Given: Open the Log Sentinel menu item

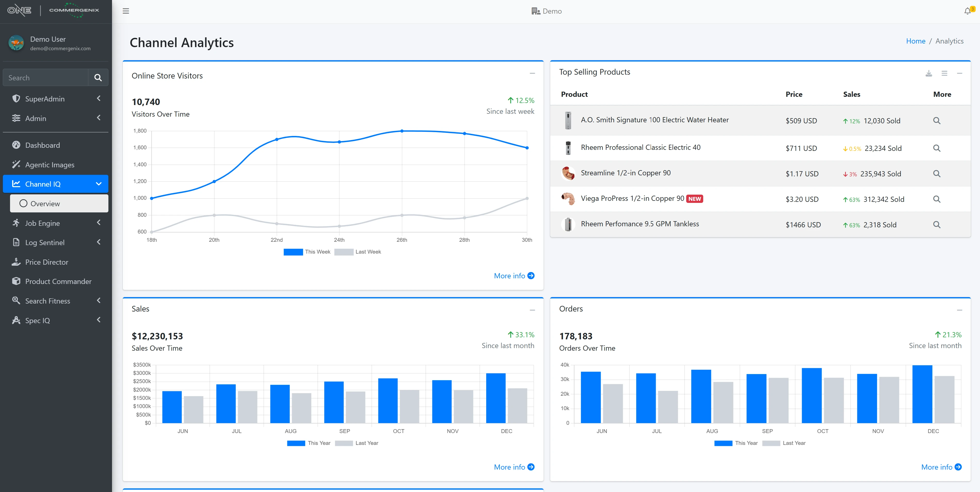Looking at the screenshot, I should pos(56,242).
